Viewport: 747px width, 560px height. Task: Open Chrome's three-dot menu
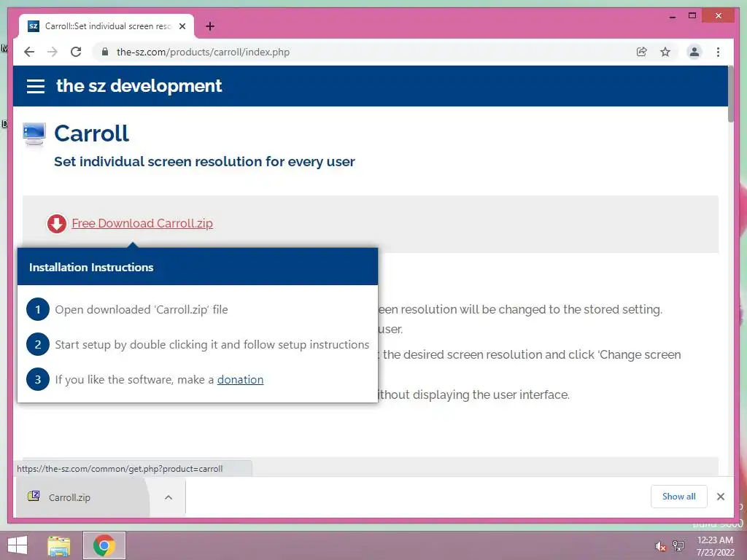coord(718,52)
